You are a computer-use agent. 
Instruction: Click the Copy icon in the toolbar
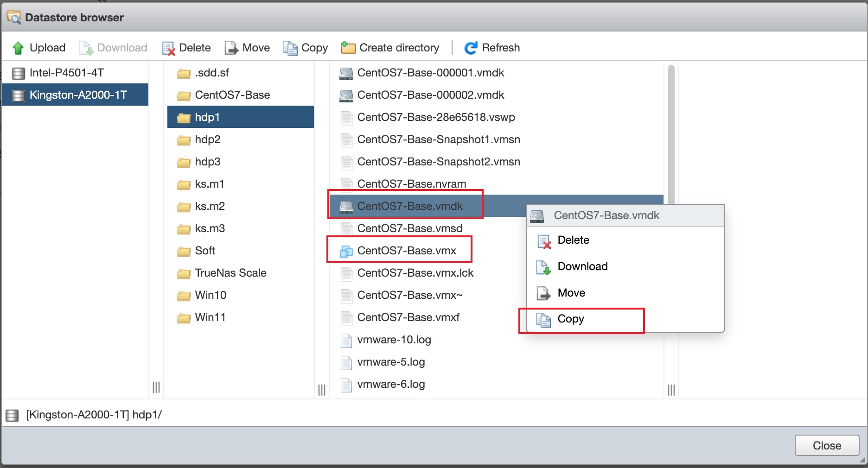290,48
